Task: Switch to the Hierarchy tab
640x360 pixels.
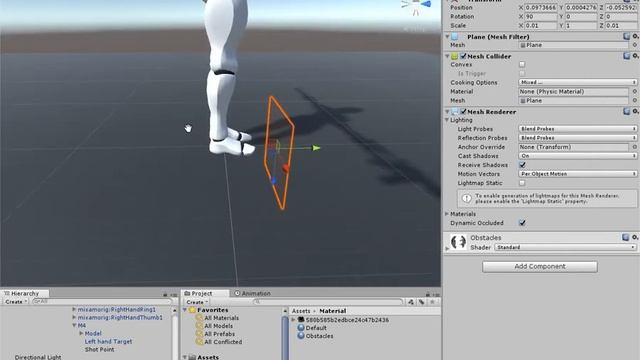Action: tap(25, 293)
